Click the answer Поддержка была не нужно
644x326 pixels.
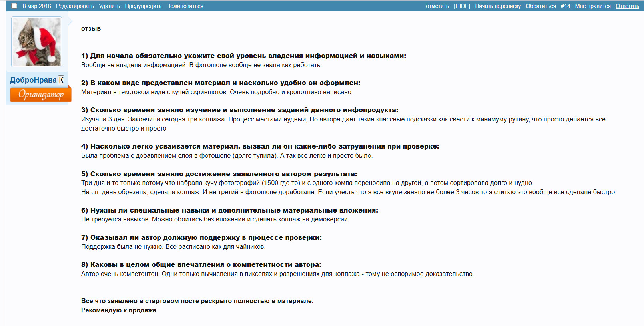[x=173, y=247]
